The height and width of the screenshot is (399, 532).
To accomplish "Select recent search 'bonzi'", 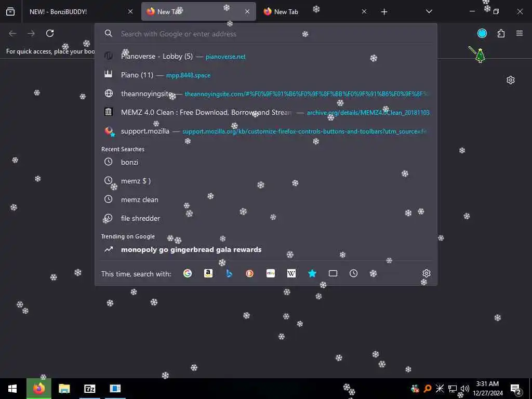I will [266, 162].
